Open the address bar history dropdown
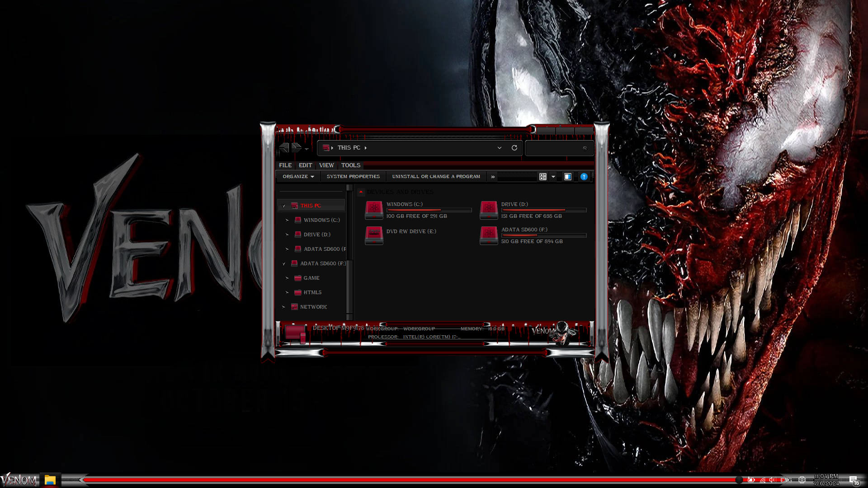 pos(499,148)
